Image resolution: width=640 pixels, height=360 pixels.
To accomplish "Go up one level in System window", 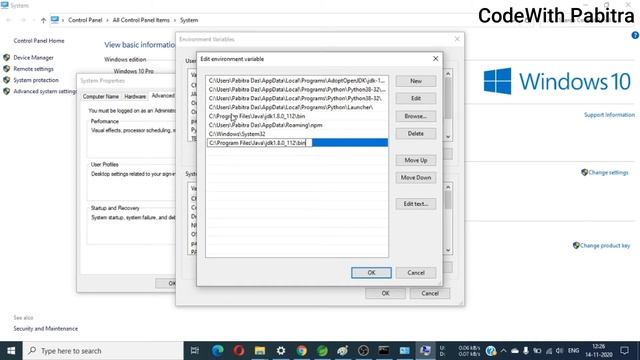I will 43,20.
